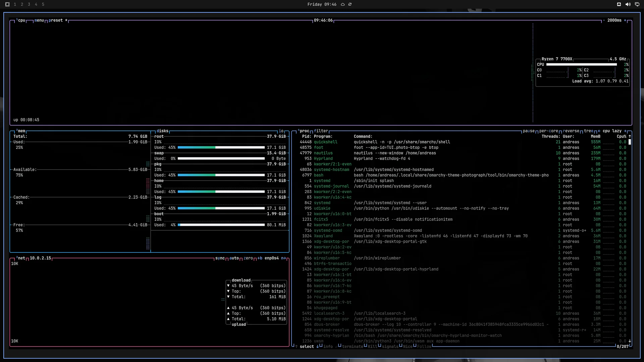Toggle tree view for processes
The image size is (644, 362).
pyautogui.click(x=589, y=131)
